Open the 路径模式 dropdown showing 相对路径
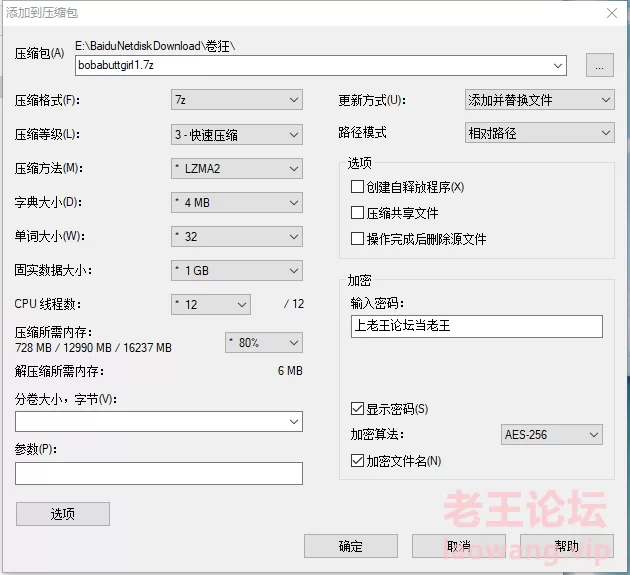This screenshot has width=630, height=575. point(540,133)
